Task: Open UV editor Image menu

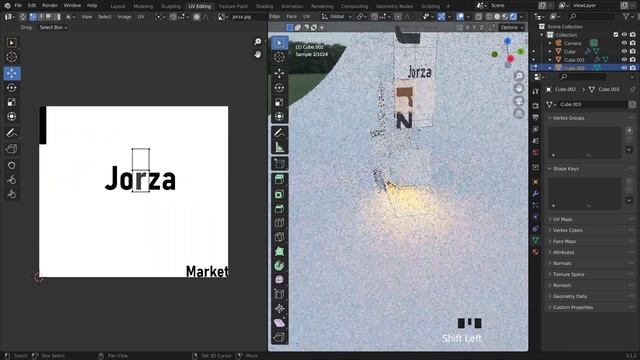Action: pos(124,17)
